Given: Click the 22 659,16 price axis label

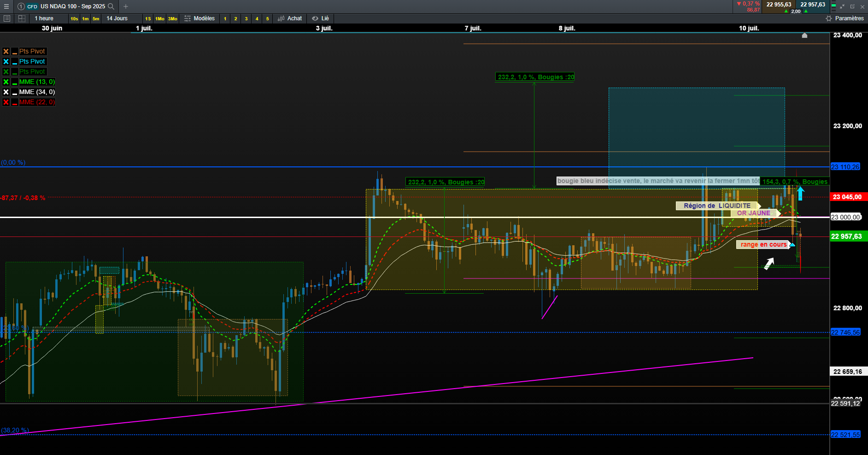Looking at the screenshot, I should 849,372.
